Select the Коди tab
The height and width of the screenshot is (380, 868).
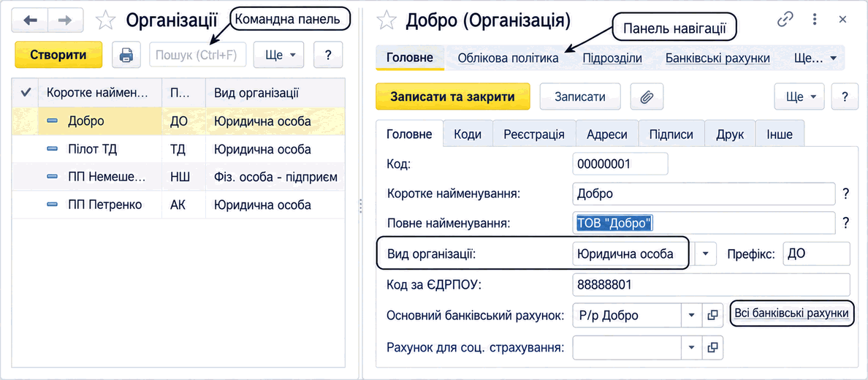(x=467, y=134)
